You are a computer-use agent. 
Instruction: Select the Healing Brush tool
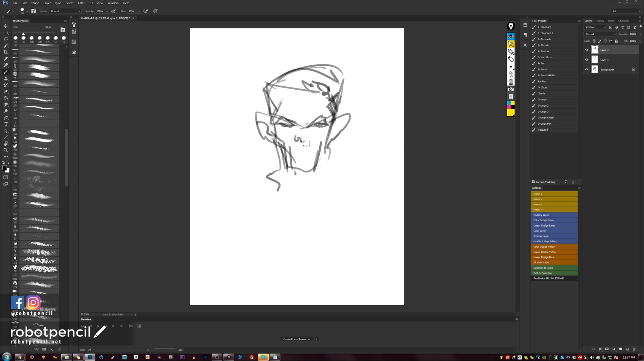pos(6,65)
